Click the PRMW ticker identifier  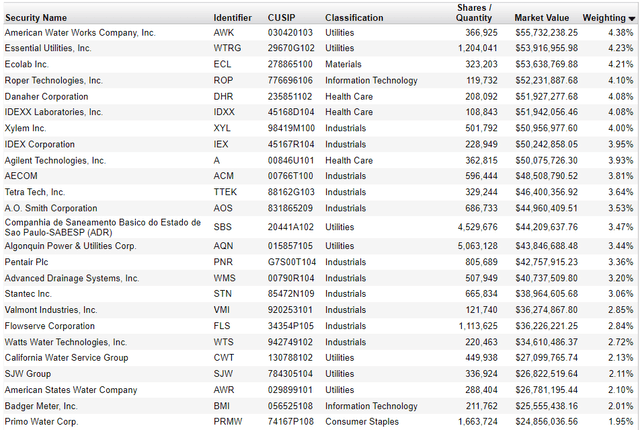click(228, 422)
